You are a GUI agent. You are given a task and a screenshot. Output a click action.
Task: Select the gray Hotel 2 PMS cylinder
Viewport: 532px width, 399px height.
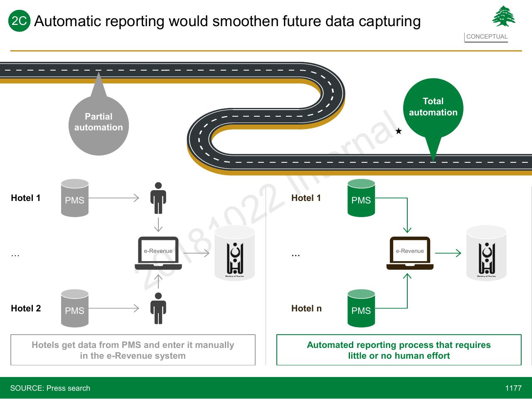point(75,308)
